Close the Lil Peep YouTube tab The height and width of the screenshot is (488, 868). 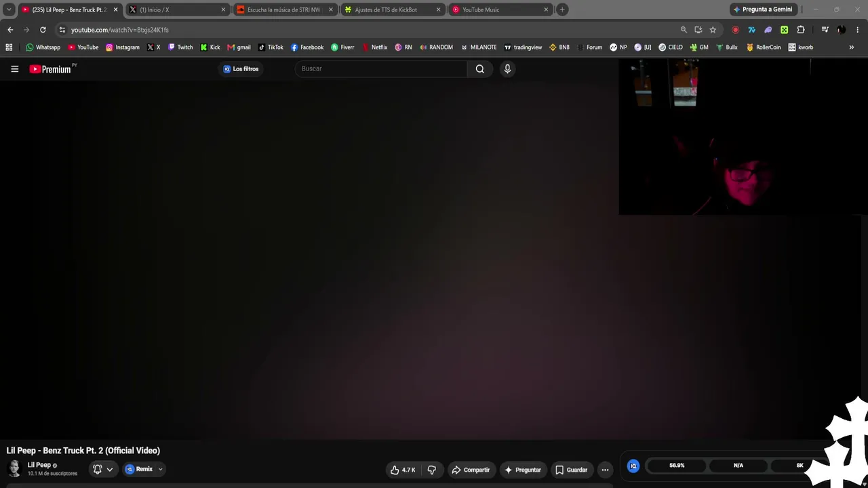click(x=116, y=9)
